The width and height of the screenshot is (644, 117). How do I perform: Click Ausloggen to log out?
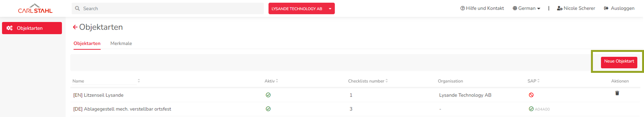point(619,8)
